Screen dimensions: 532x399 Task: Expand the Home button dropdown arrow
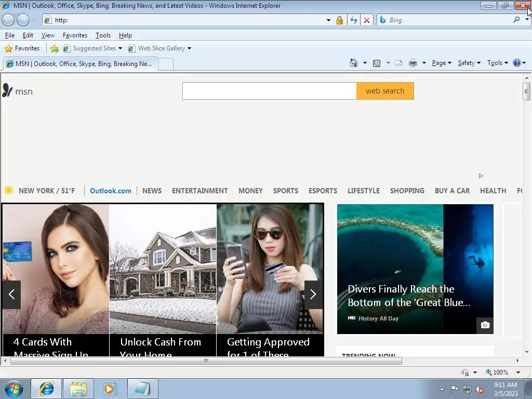(x=365, y=63)
